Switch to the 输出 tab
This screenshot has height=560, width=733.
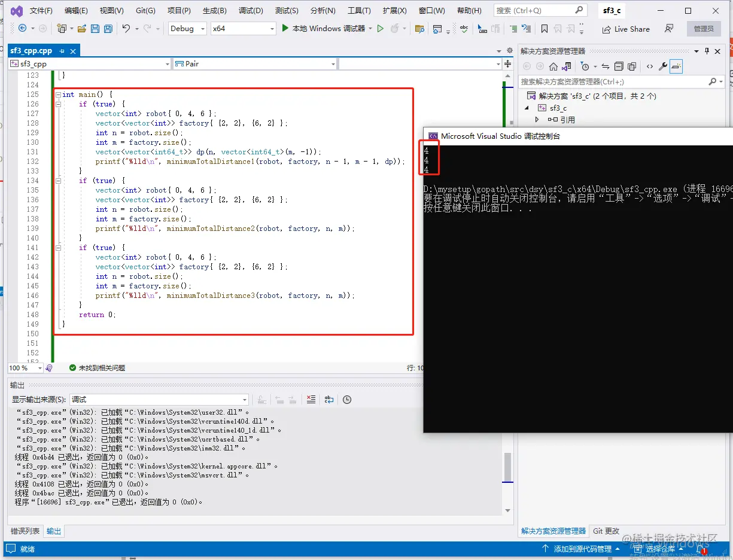coord(54,531)
